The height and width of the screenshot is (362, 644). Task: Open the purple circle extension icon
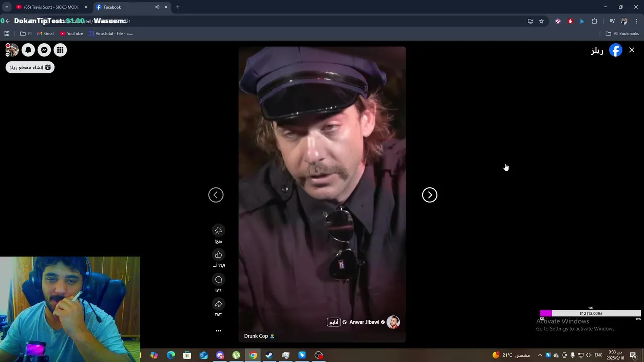tap(558, 21)
